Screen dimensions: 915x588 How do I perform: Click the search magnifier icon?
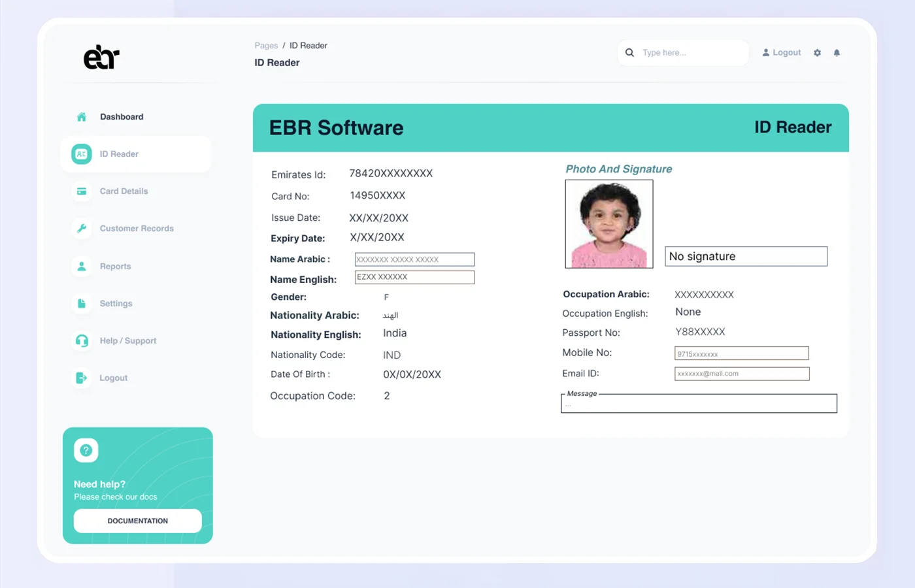[x=629, y=52]
